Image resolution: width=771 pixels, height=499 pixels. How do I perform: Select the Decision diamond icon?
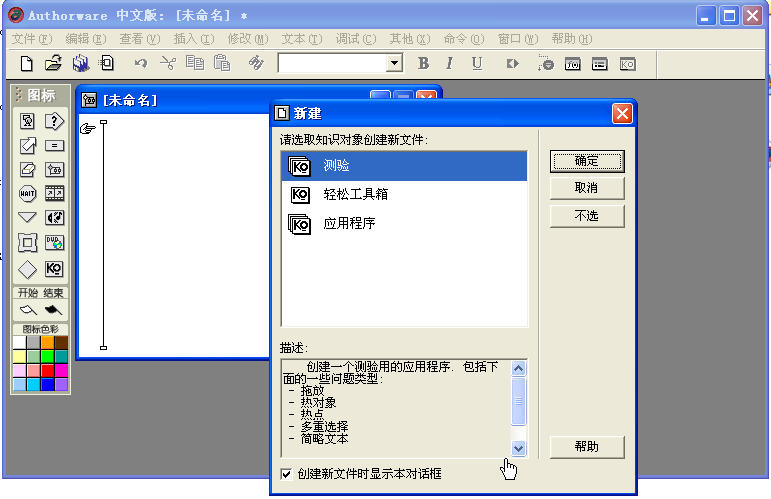pyautogui.click(x=28, y=269)
